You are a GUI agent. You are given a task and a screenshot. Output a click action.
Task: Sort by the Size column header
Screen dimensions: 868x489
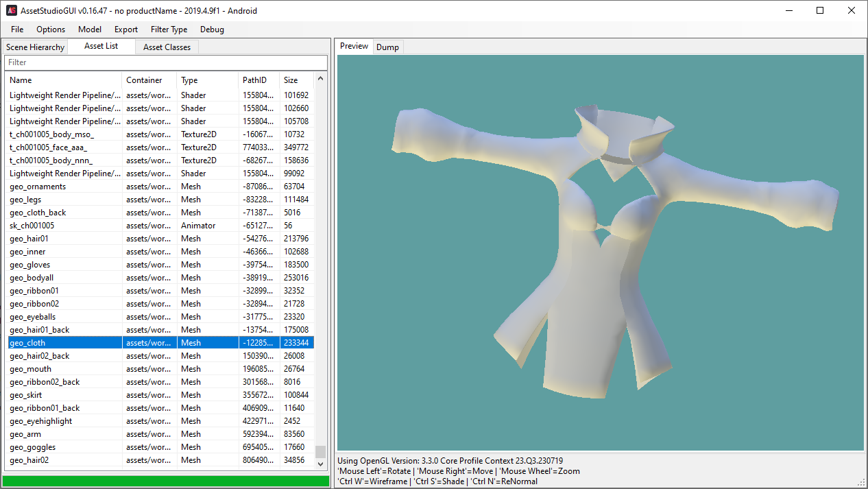click(x=297, y=80)
